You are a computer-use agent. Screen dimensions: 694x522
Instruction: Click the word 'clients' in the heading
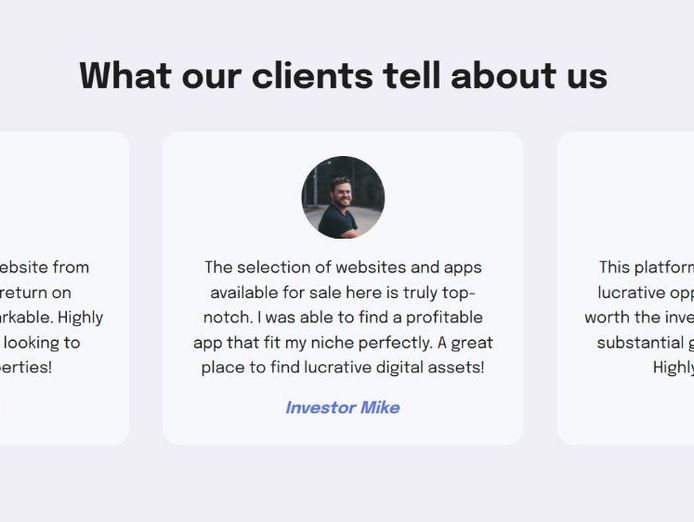point(312,76)
